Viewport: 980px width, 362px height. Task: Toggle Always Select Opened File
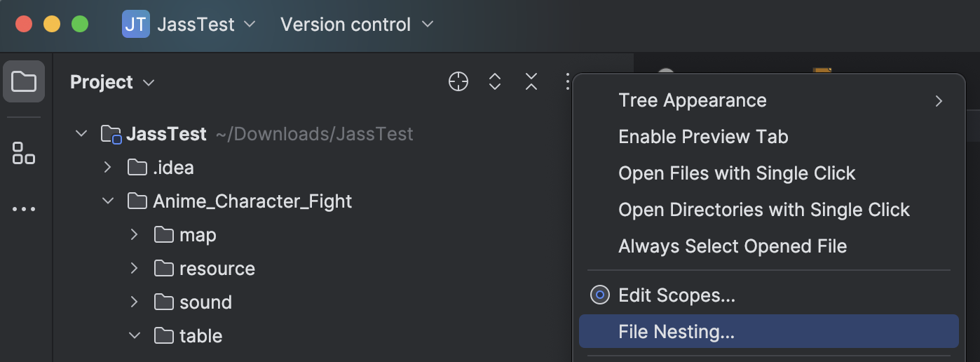733,246
